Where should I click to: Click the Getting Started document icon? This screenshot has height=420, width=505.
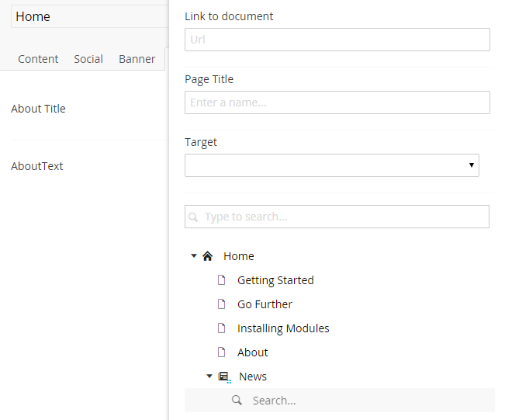[221, 280]
